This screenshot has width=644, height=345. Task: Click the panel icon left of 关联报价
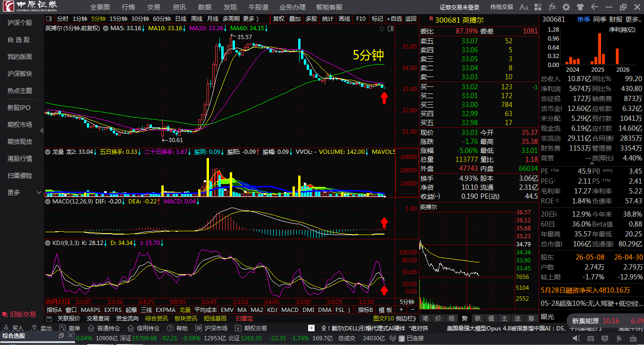[50, 319]
